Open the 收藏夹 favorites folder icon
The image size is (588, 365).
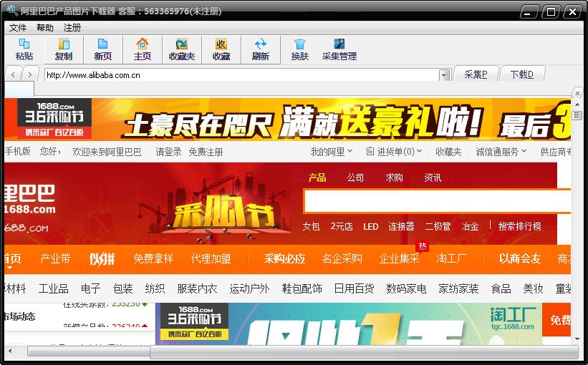coord(182,49)
